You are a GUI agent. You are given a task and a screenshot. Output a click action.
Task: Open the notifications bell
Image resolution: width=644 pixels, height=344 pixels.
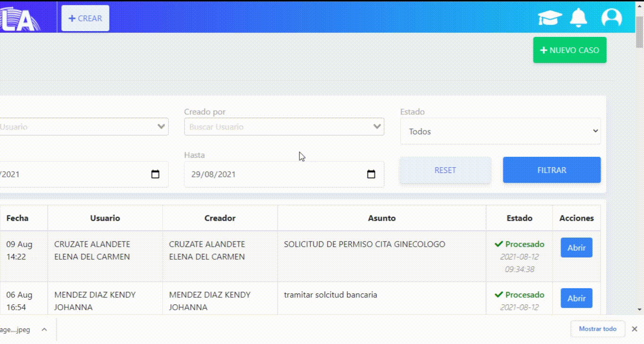[578, 18]
